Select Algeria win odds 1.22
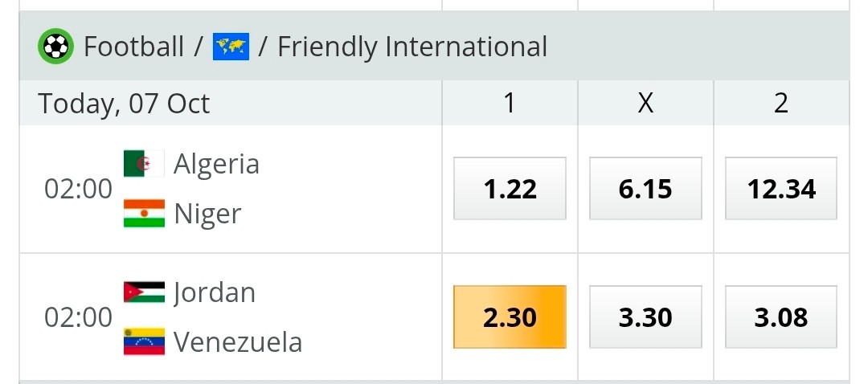Screen dimensions: 868x384 510,189
